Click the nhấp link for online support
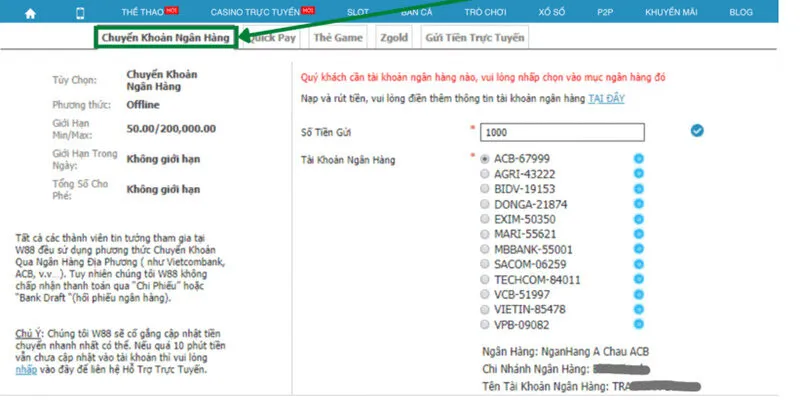 (x=27, y=370)
